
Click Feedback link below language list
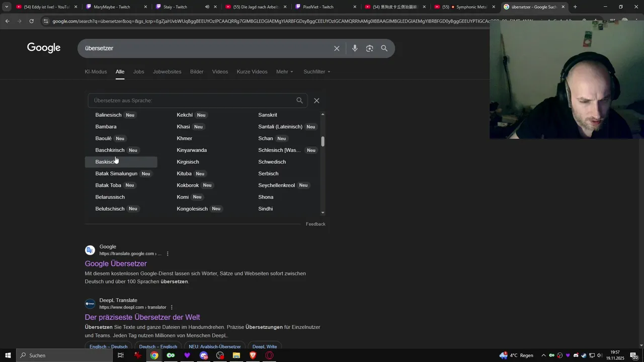pyautogui.click(x=315, y=224)
